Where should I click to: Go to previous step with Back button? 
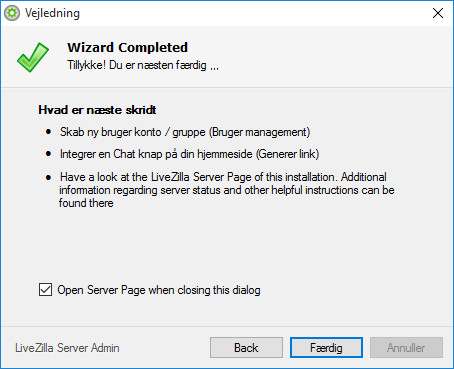coord(246,348)
